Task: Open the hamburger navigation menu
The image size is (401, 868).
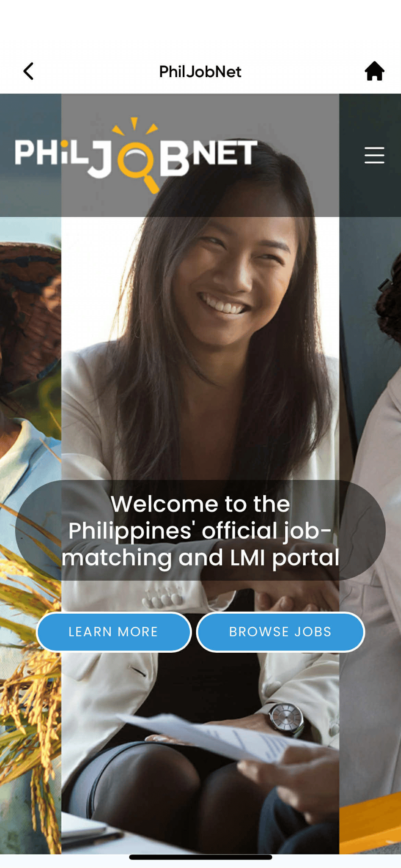Action: (x=374, y=155)
